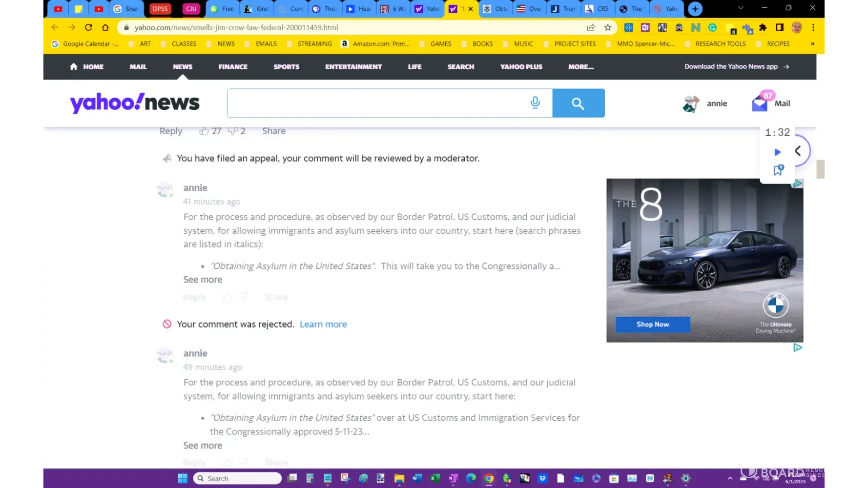Click the thumbs down icon showing 2
The image size is (868, 488).
click(x=233, y=131)
